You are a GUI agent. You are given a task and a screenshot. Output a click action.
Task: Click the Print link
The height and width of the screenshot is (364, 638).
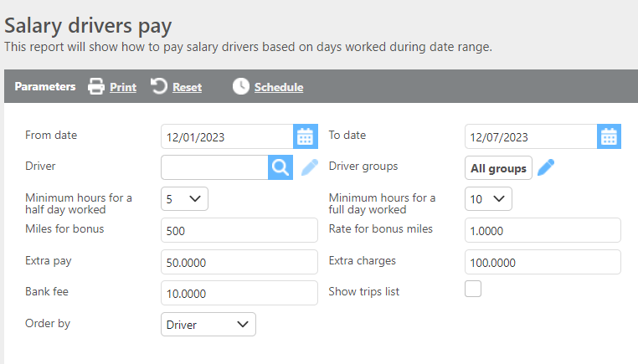point(123,87)
